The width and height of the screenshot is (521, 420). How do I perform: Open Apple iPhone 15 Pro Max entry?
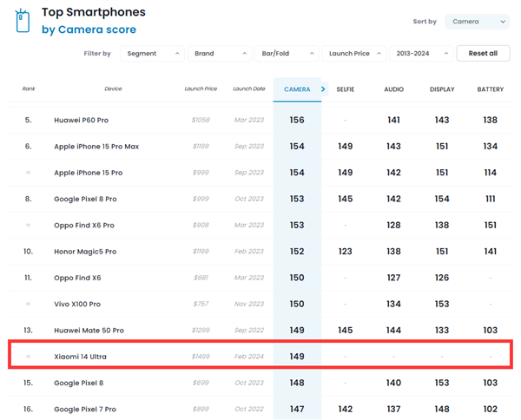(96, 147)
